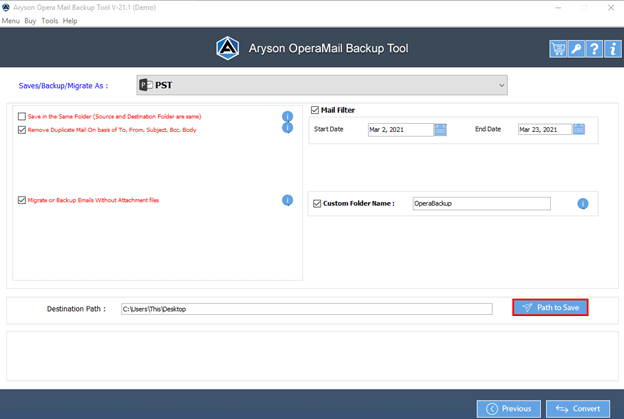Click the question mark help icon

point(594,49)
